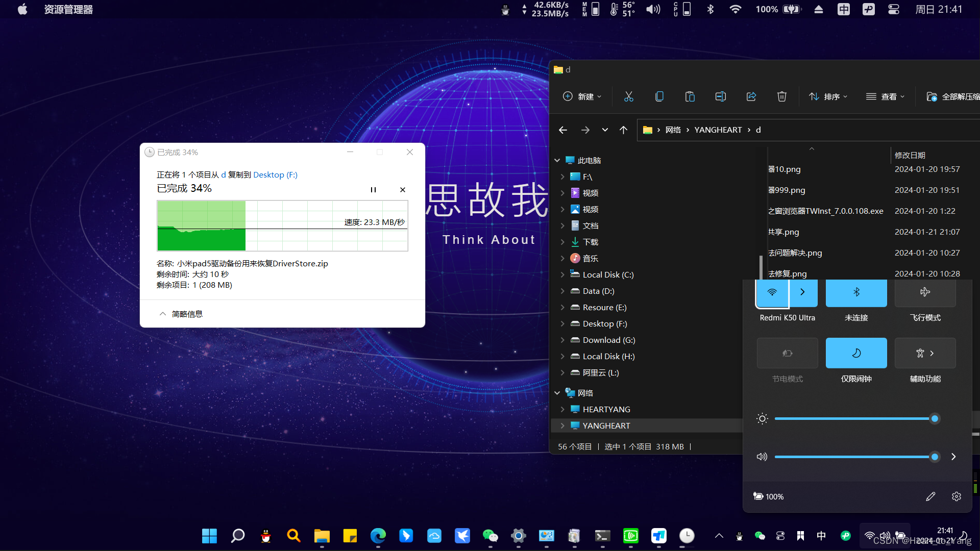Select YANGHEART network computer
The image size is (980, 551).
coord(606,425)
